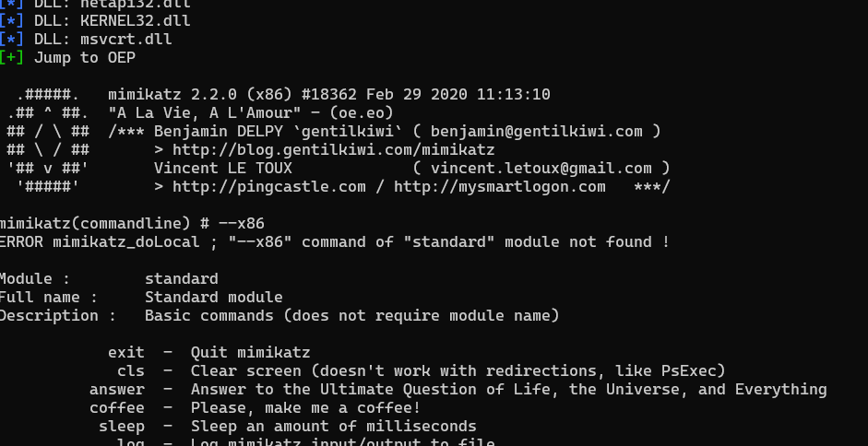Select the "Quit mimikatz" description text
Image resolution: width=868 pixels, height=446 pixels.
click(250, 352)
